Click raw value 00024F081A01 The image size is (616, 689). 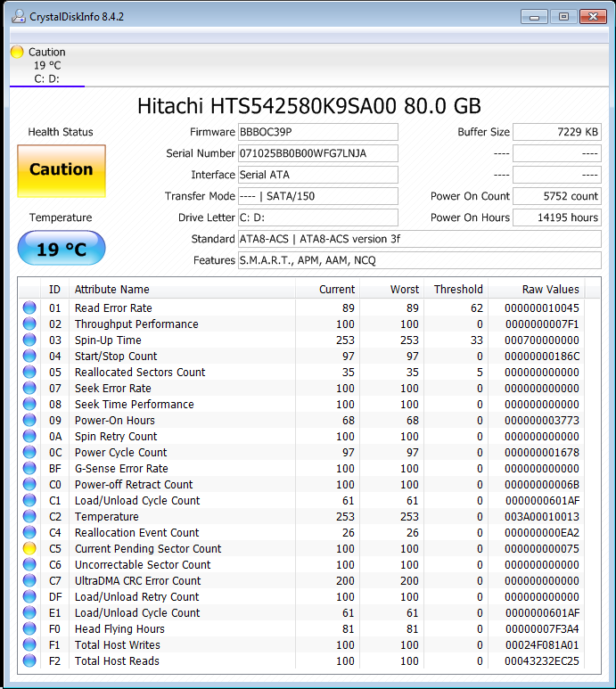[x=542, y=645]
